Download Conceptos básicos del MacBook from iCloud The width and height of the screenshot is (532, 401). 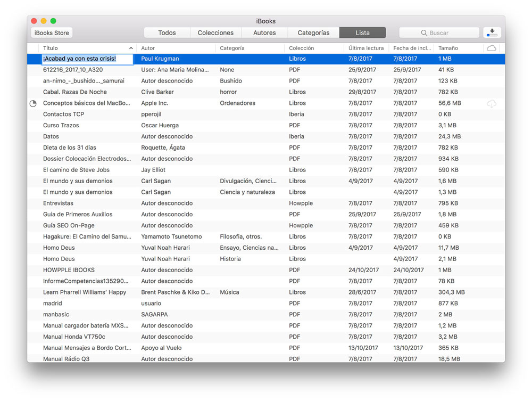pos(492,104)
